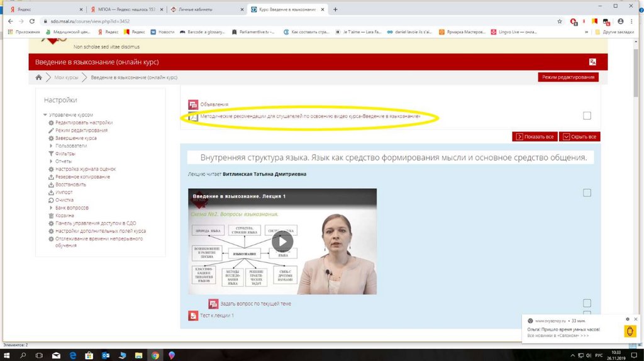Open Chrome from the Windows taskbar
This screenshot has height=361, width=644.
point(155,355)
